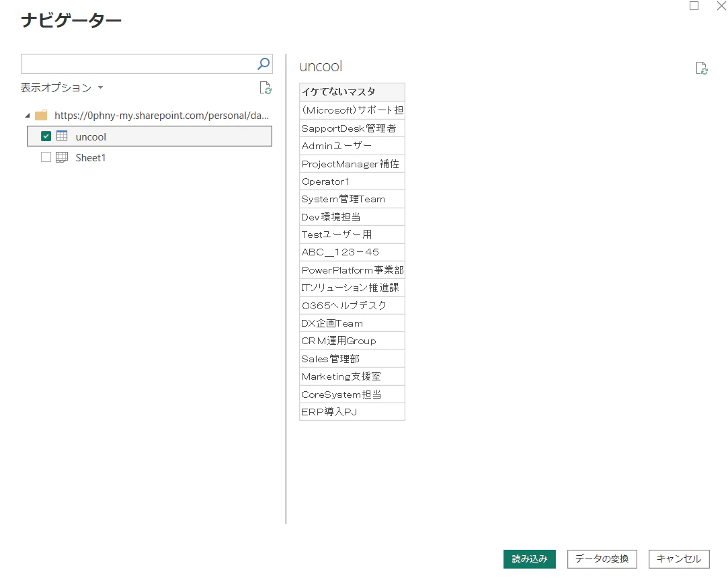This screenshot has height=578, width=728.
Task: Click the ProjectManager補佐 cell
Action: [x=352, y=164]
